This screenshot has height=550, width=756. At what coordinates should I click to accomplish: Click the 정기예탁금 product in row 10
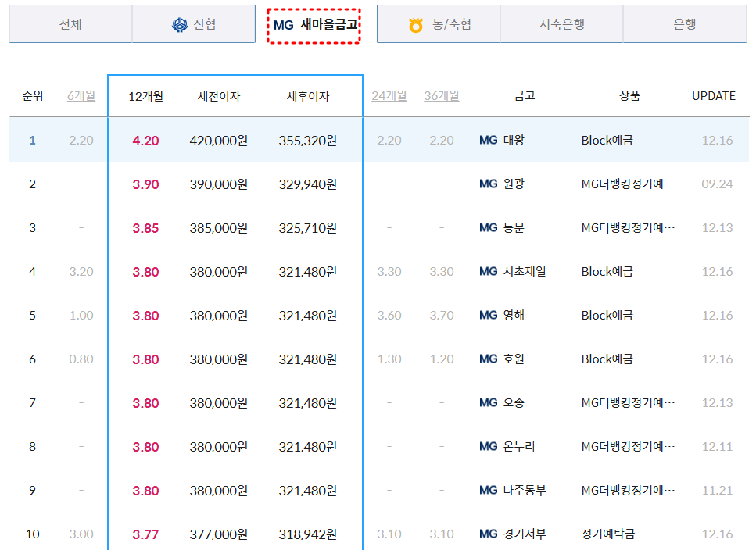click(x=608, y=534)
